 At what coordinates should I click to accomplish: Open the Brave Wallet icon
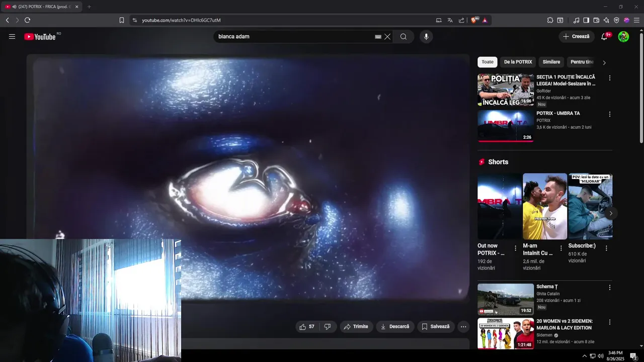(x=596, y=20)
